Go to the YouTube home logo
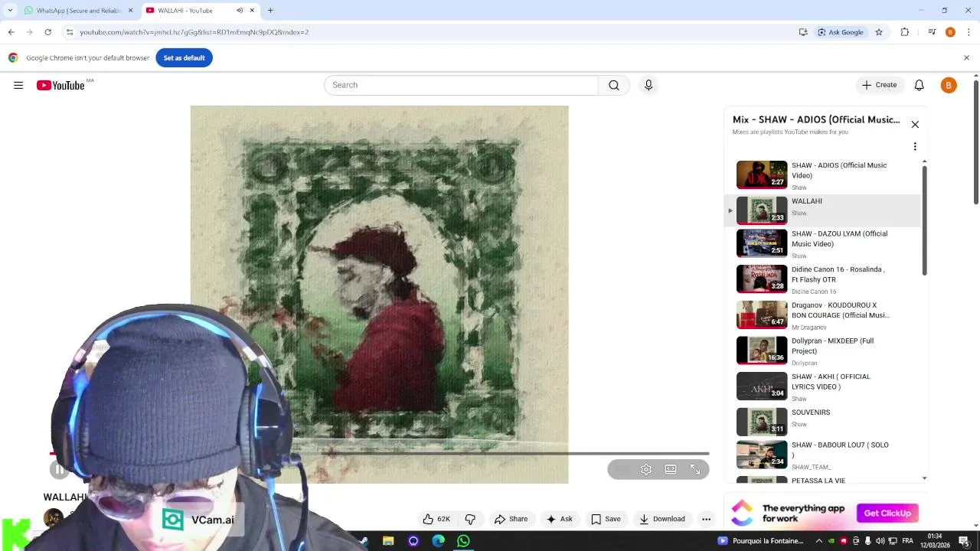This screenshot has height=551, width=980. [60, 85]
